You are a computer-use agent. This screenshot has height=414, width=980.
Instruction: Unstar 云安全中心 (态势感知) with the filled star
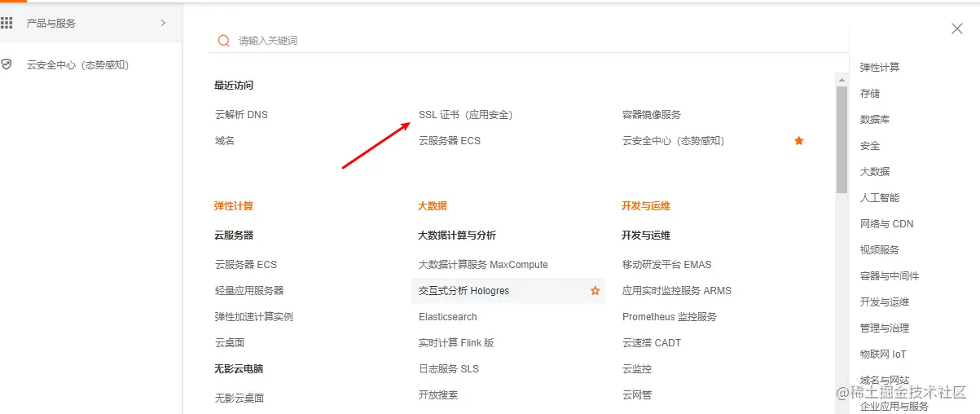tap(799, 141)
